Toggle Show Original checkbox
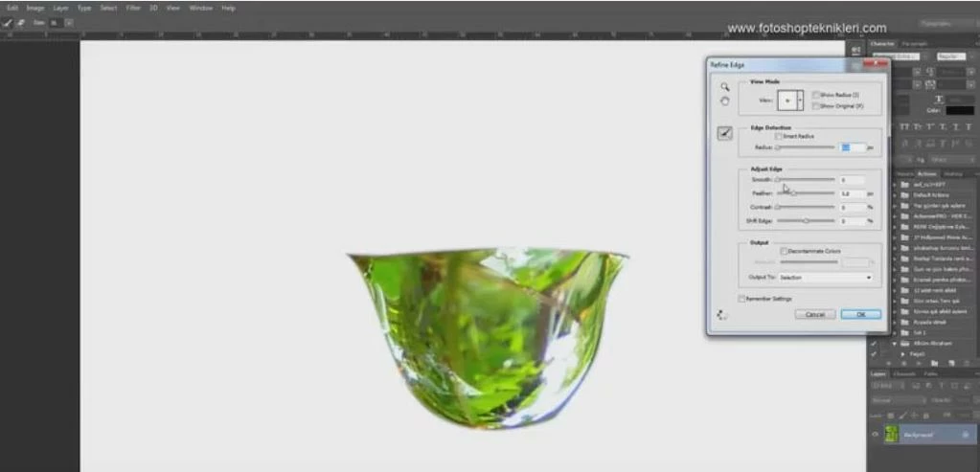Viewport: 980px width, 472px height. [x=816, y=106]
